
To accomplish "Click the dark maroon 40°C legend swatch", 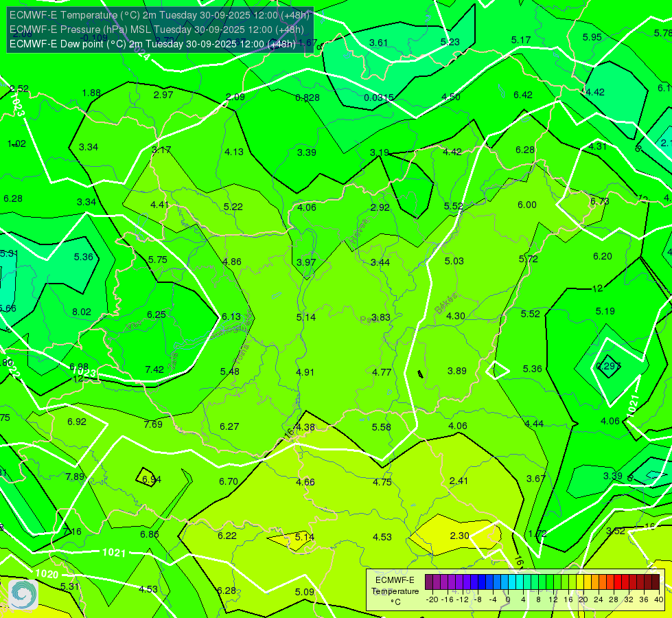I will click(x=656, y=582).
